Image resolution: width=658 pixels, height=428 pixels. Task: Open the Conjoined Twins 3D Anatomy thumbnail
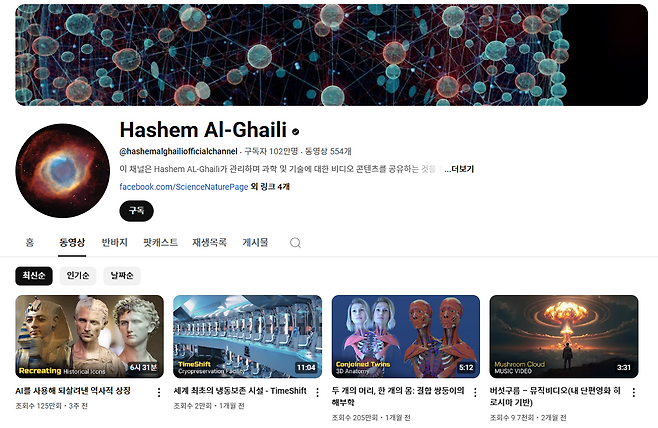tap(406, 337)
